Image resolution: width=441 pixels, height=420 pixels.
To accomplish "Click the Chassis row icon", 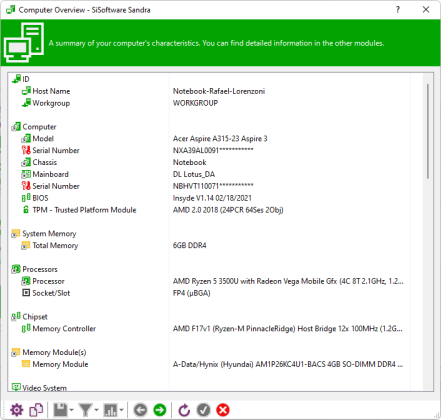I will [x=26, y=162].
